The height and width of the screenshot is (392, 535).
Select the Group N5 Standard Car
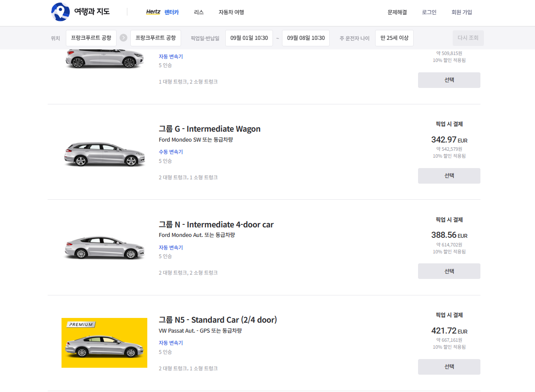coord(449,367)
